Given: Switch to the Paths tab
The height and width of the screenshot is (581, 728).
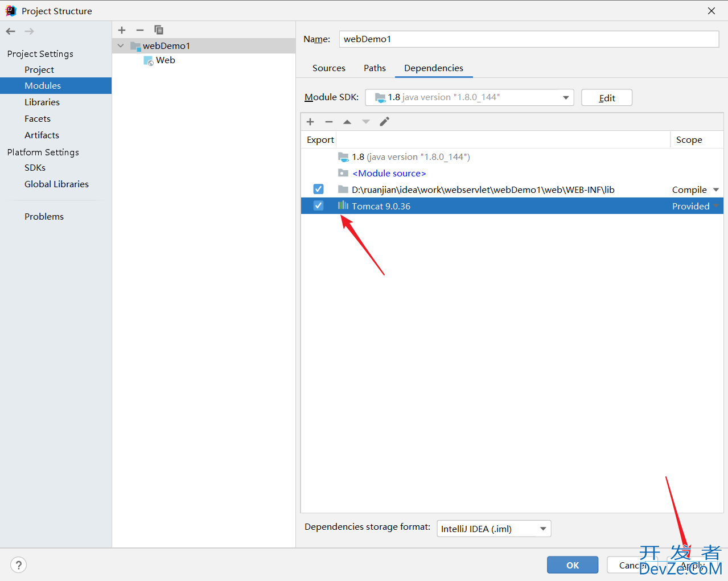Looking at the screenshot, I should (375, 68).
